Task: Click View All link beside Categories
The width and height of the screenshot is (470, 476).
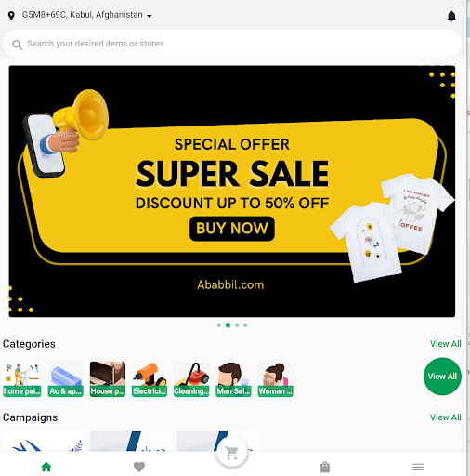Action: (x=446, y=344)
